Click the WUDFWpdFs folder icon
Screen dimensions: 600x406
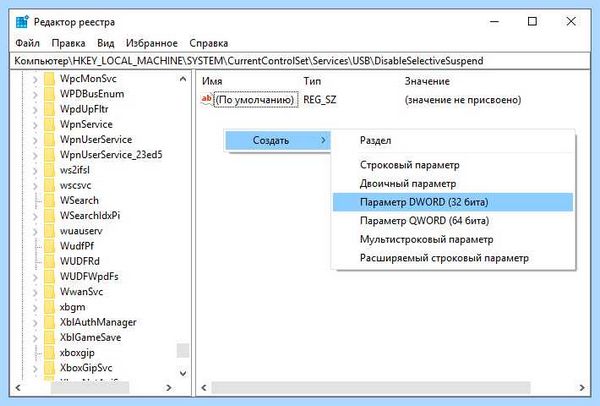49,277
